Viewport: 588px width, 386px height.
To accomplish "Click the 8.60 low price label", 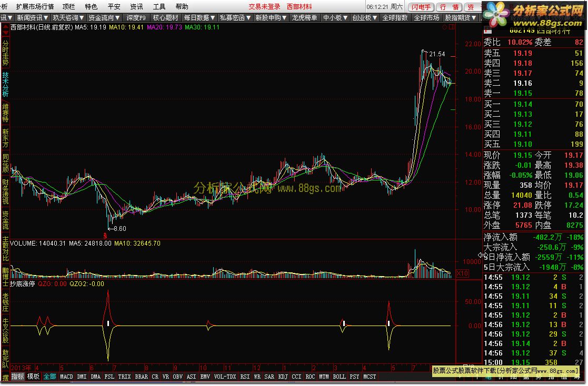I will coord(119,228).
